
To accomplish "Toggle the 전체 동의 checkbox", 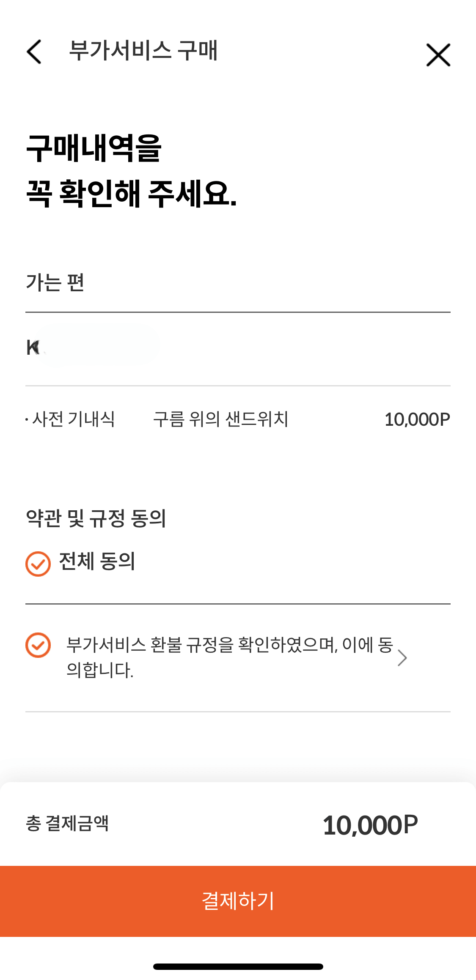I will [38, 564].
